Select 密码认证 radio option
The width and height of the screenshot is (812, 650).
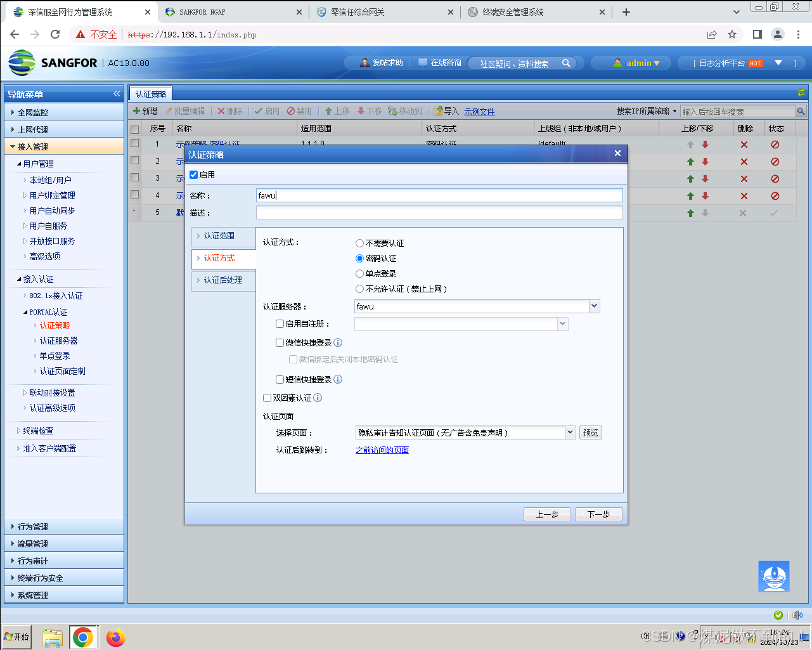click(359, 258)
